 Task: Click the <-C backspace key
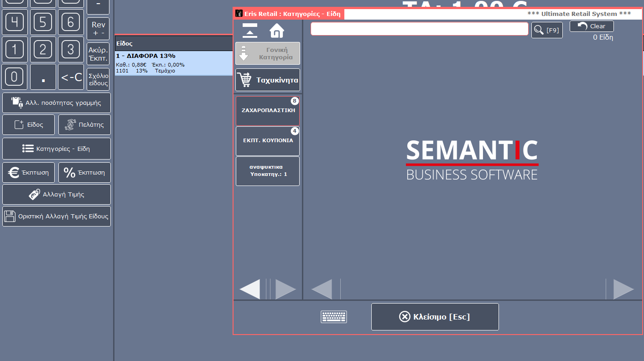click(x=71, y=77)
